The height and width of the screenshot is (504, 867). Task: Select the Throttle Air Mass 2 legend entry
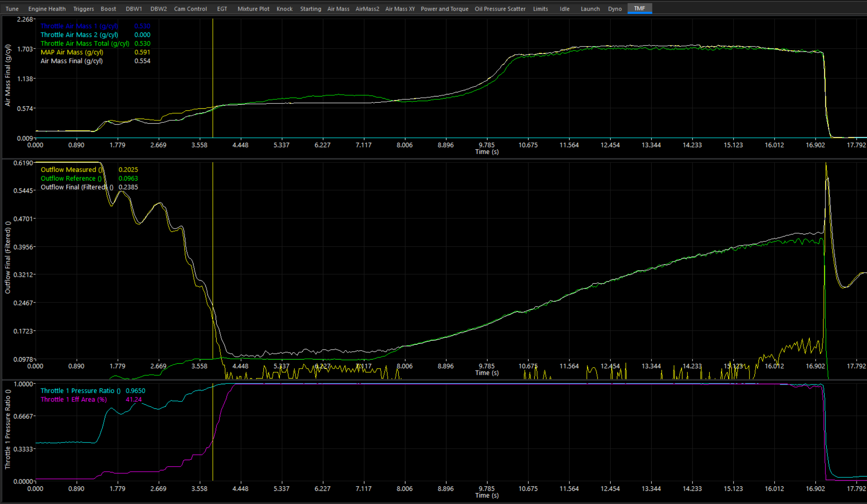pyautogui.click(x=79, y=35)
